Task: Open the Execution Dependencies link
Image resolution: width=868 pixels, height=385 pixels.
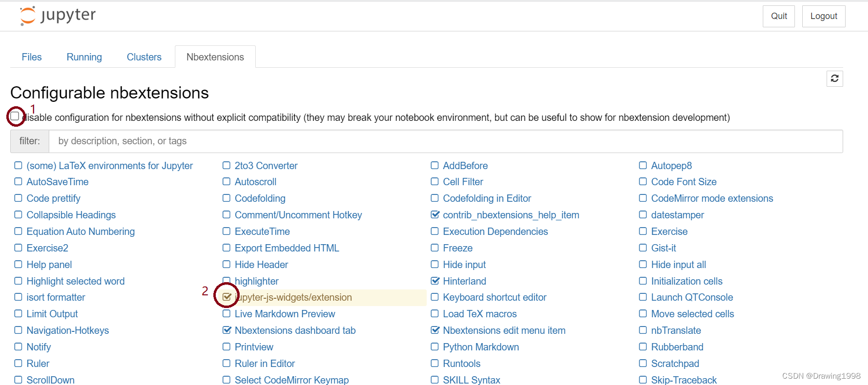Action: 495,231
